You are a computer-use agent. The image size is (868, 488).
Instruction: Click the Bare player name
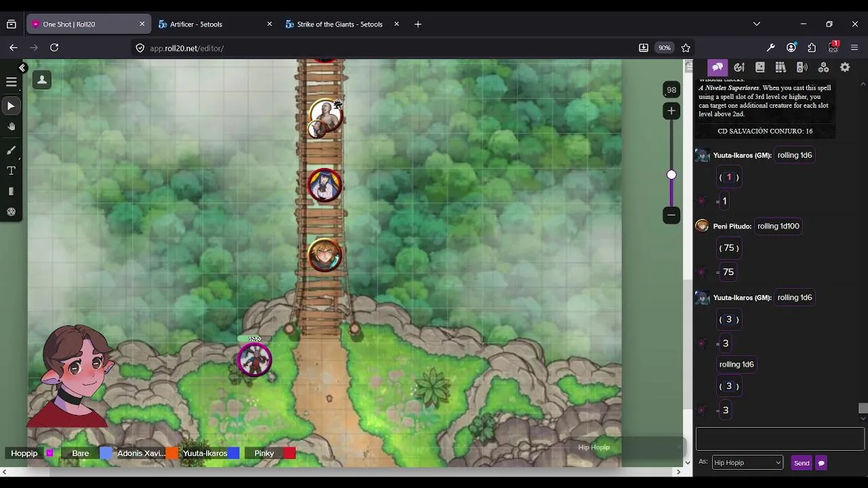point(81,453)
